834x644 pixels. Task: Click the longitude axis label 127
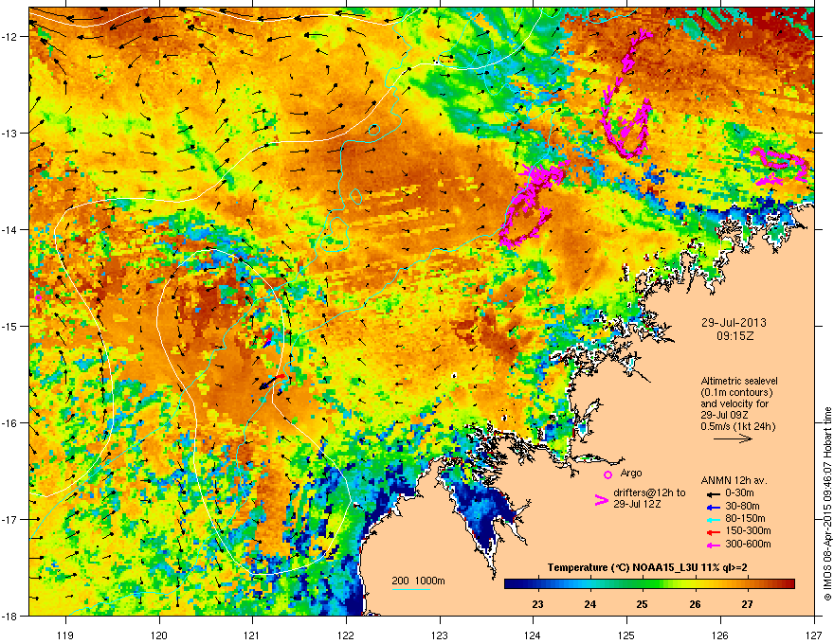[x=814, y=635]
